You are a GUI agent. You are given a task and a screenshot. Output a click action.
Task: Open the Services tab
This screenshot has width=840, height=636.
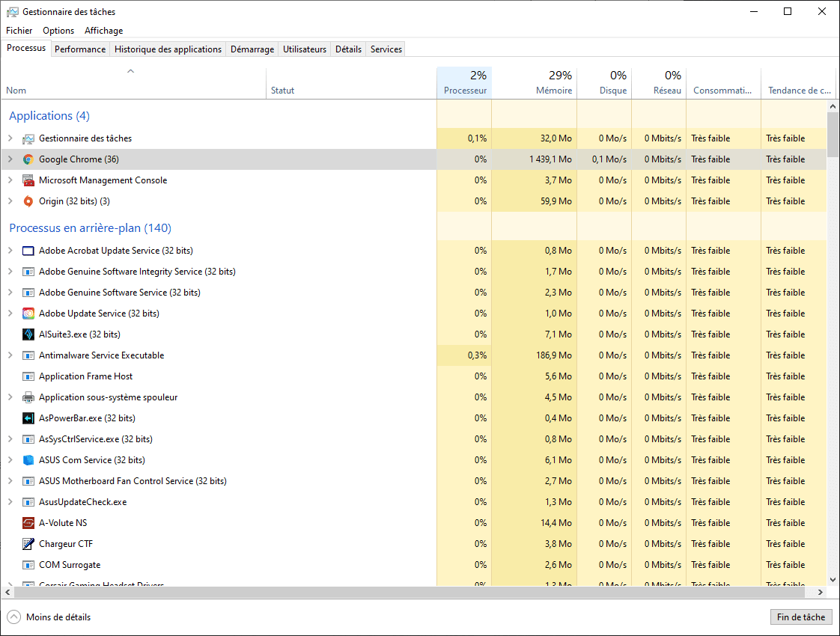coord(386,49)
